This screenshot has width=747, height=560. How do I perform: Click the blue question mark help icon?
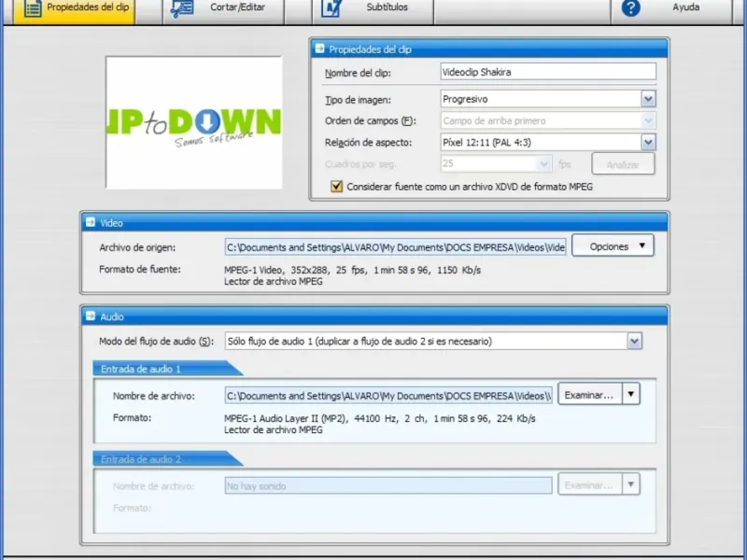[631, 7]
